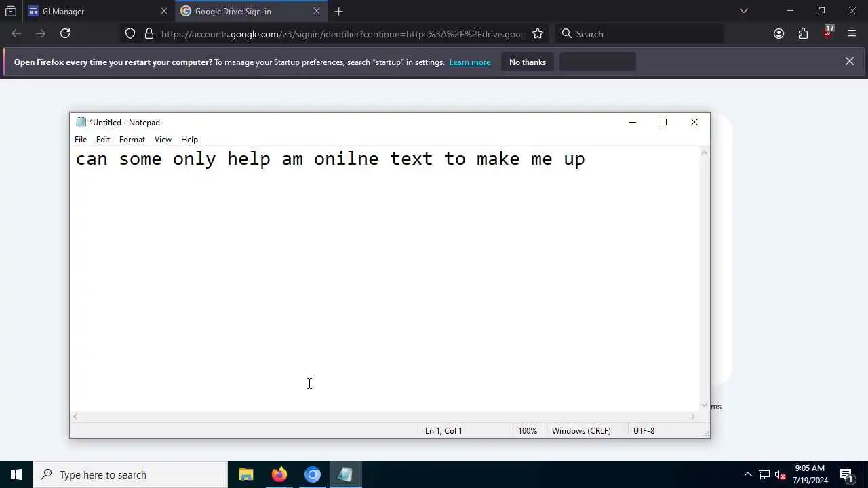868x488 pixels.
Task: Open the network status tray icon
Action: (764, 474)
